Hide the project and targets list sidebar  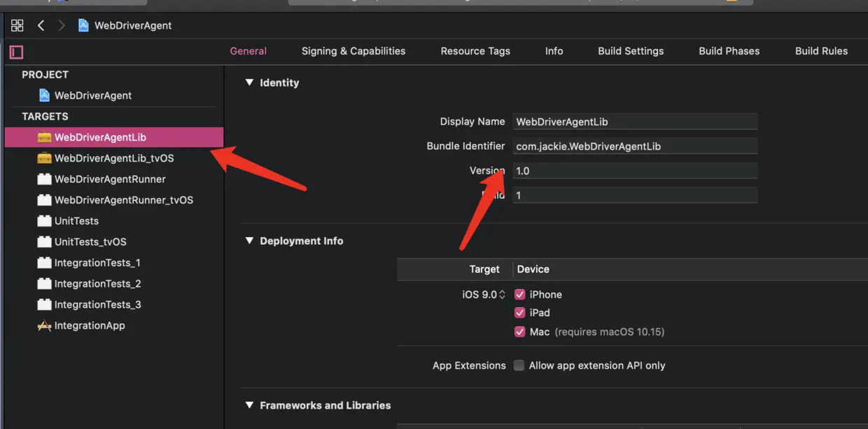pyautogui.click(x=17, y=52)
